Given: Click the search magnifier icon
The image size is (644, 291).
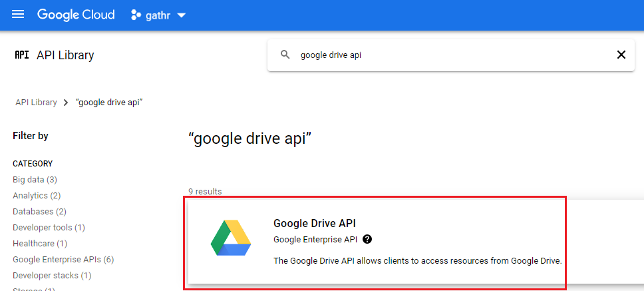Looking at the screenshot, I should [285, 55].
